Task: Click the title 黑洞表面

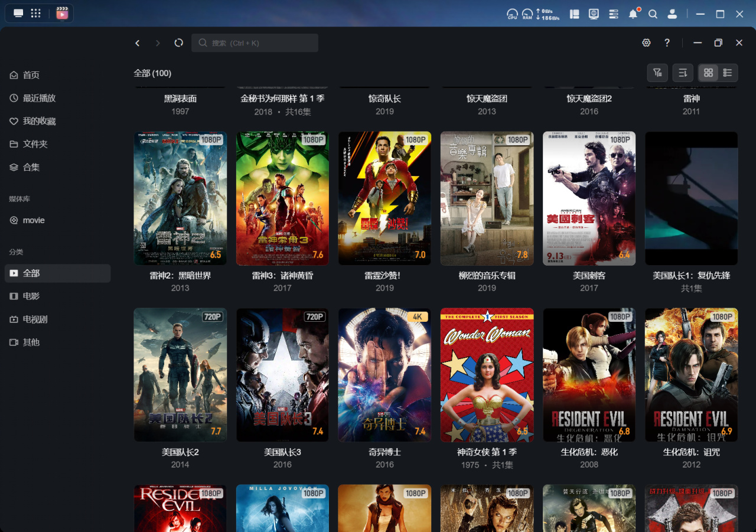Action: coord(180,99)
